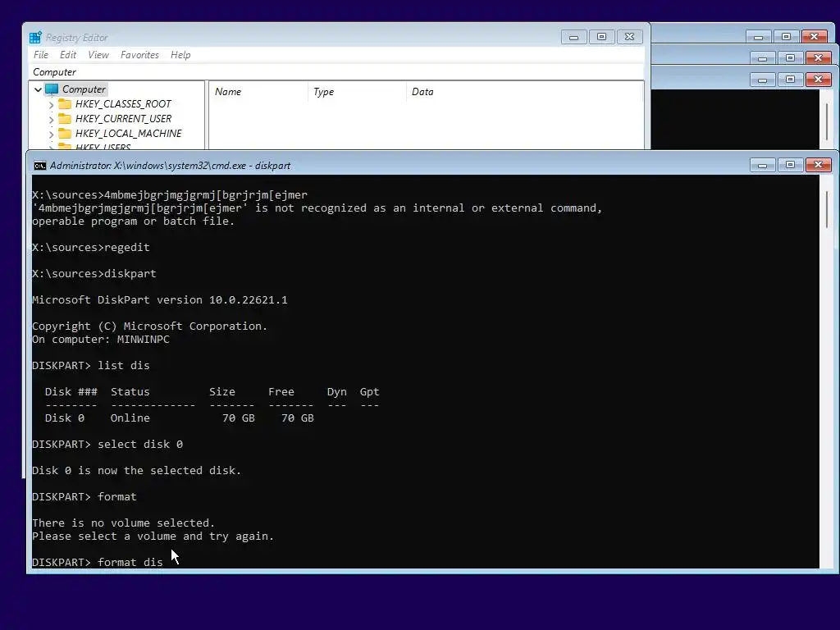Screen dimensions: 840x630
Task: Expand the HKEY_CURRENT_USER key
Action: click(52, 119)
